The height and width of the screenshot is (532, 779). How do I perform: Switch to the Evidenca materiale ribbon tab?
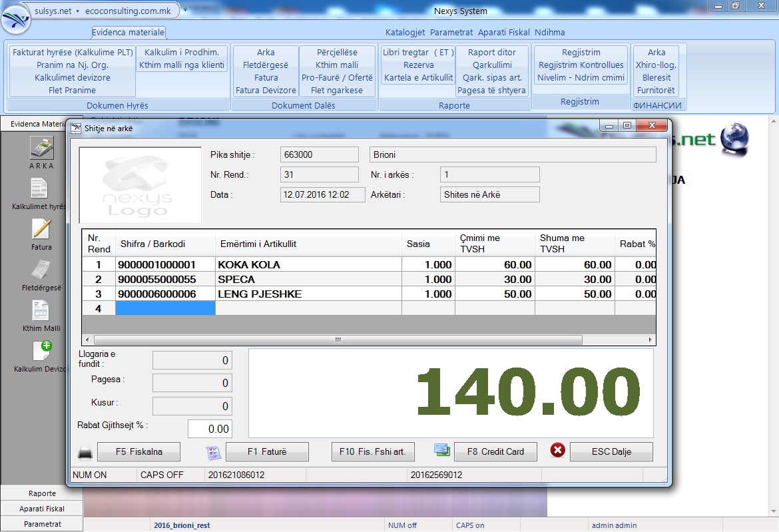tap(128, 32)
